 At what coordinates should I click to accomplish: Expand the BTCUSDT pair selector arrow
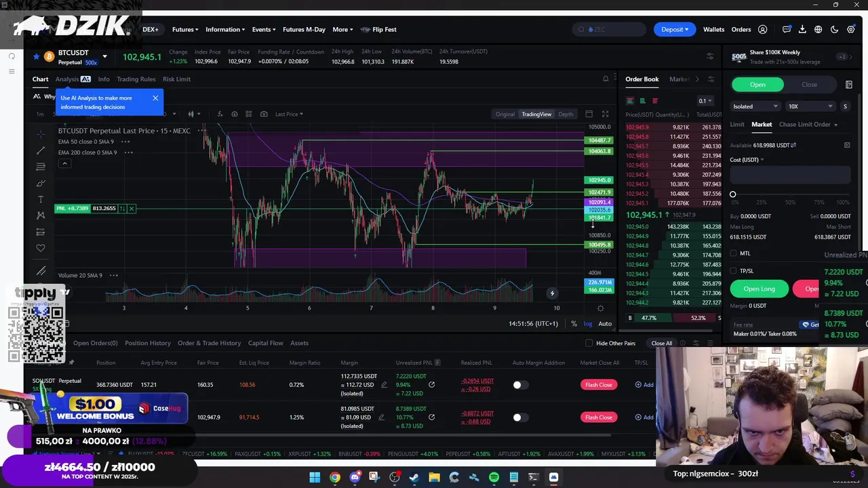(x=104, y=57)
